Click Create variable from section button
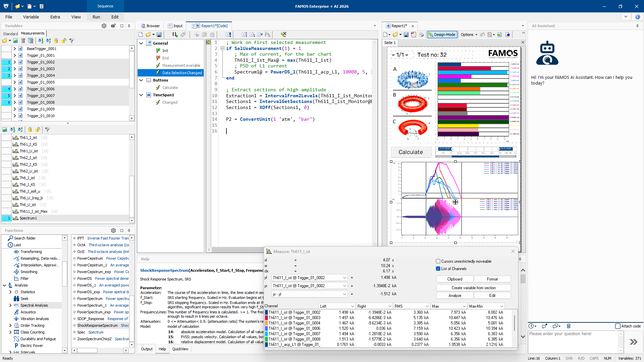644x362 pixels. point(473,288)
